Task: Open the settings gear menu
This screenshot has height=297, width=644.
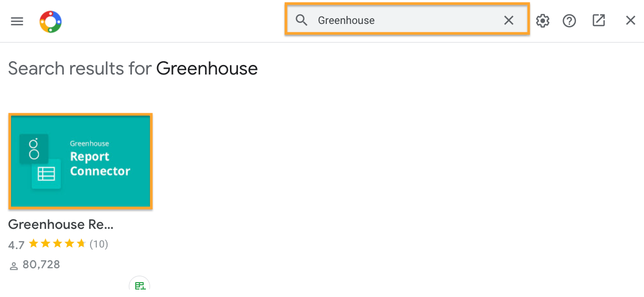Action: coord(542,21)
